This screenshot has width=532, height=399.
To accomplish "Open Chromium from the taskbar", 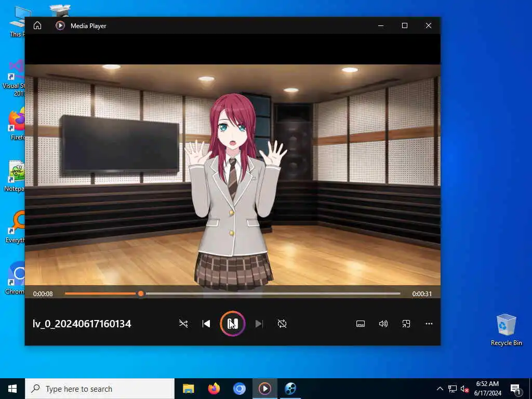I will click(239, 389).
